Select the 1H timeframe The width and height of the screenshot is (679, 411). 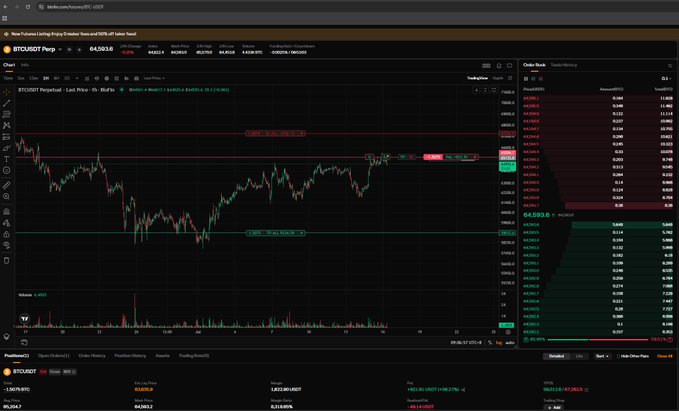(45, 78)
